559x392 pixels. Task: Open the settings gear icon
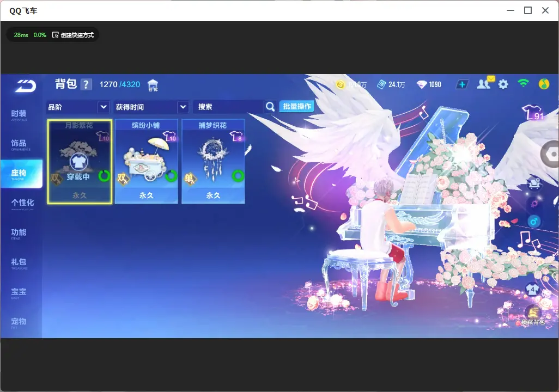click(503, 84)
